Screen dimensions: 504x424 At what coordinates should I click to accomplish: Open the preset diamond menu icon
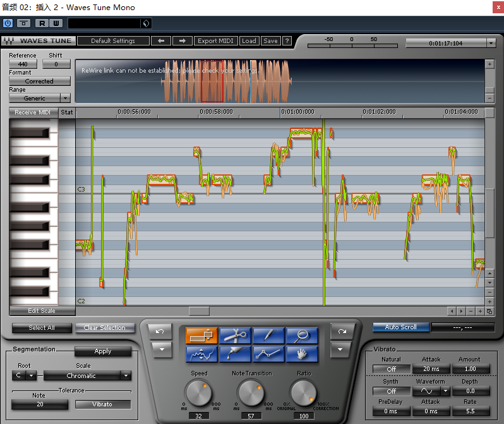[147, 23]
